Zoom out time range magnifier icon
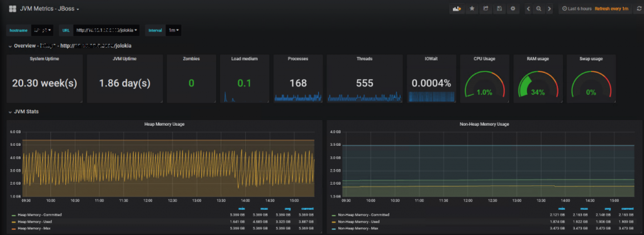This screenshot has width=644, height=235. [539, 9]
